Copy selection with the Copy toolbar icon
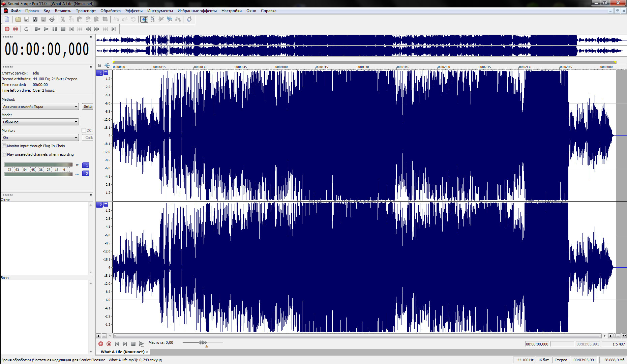The width and height of the screenshot is (627, 364). [x=71, y=19]
